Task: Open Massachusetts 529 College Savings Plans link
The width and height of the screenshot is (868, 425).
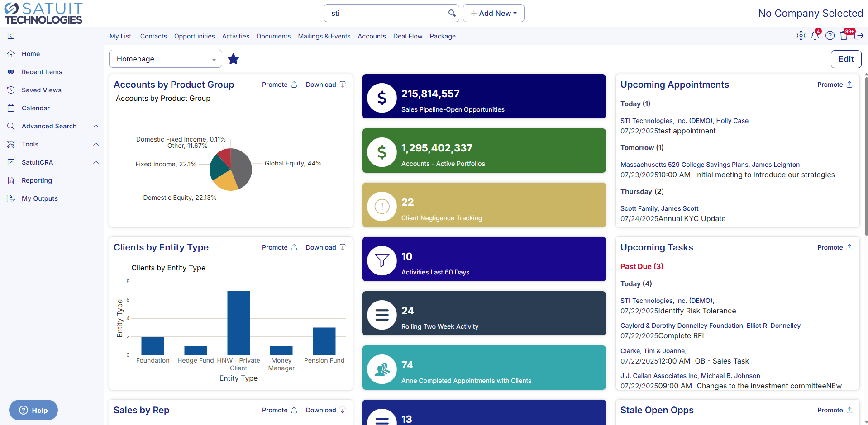Action: pos(710,165)
